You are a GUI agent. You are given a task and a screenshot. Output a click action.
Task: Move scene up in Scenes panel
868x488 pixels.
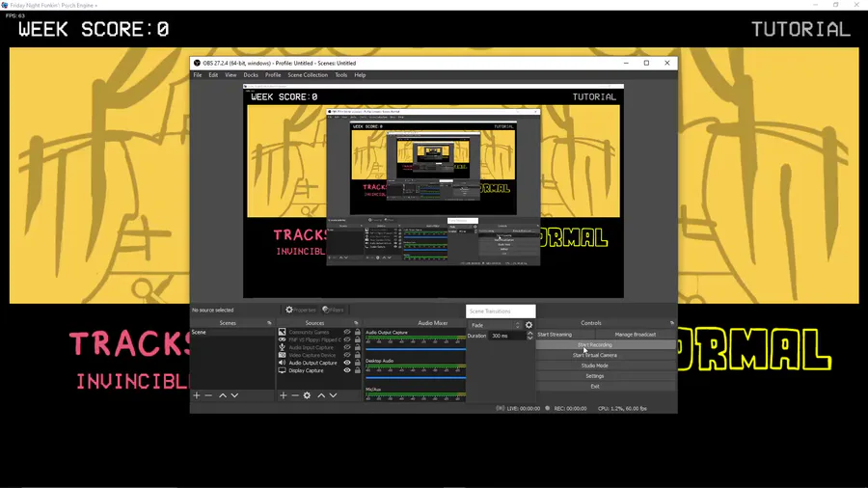[223, 395]
